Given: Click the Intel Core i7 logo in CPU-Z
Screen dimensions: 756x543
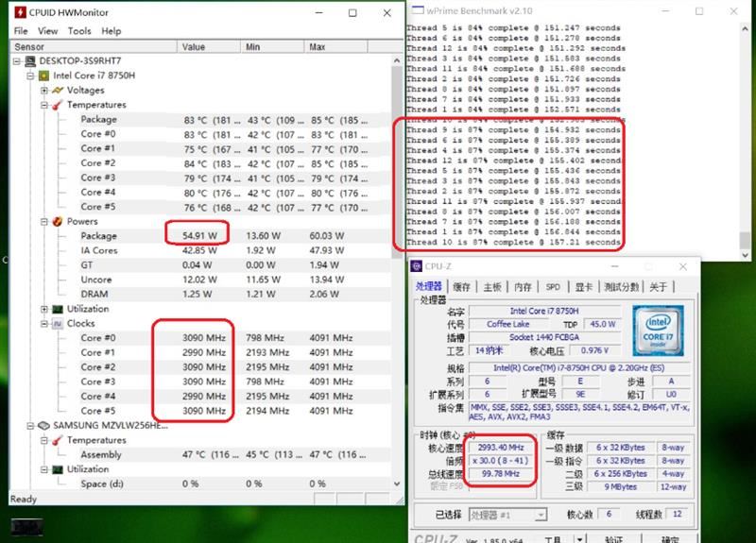Looking at the screenshot, I should tap(658, 330).
